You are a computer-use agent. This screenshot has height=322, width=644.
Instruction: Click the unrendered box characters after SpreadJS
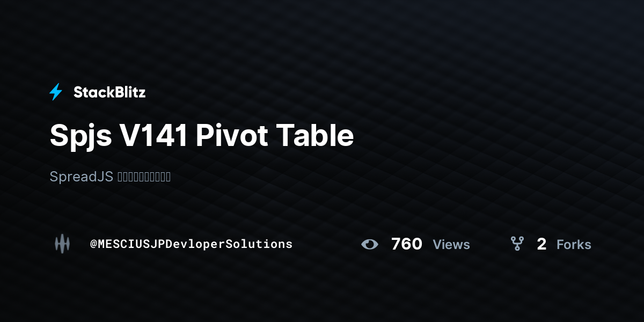pos(144,177)
